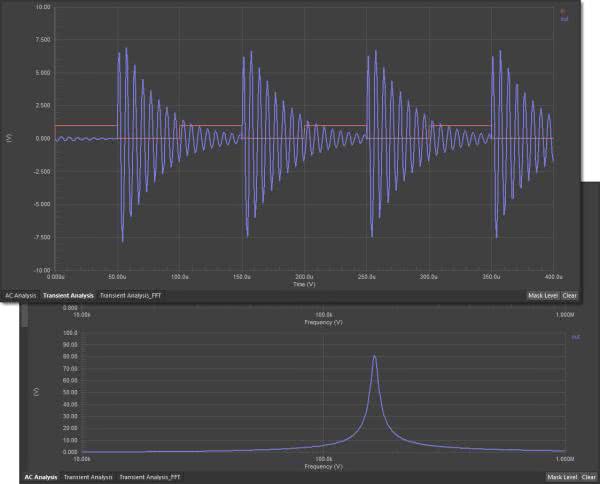Select 'out' legend entry in the transient plot

(563, 18)
